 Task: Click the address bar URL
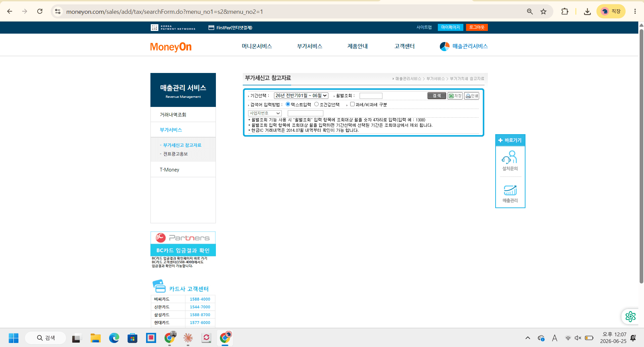coord(165,12)
